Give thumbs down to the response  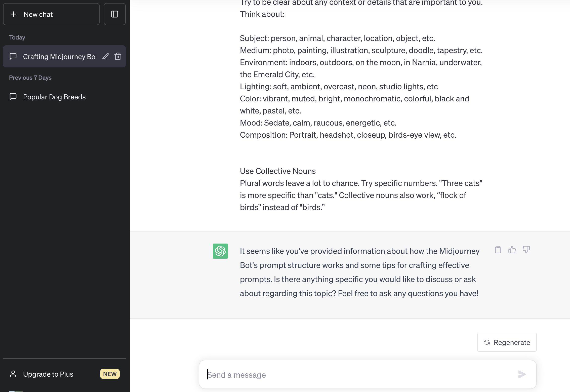pyautogui.click(x=526, y=250)
